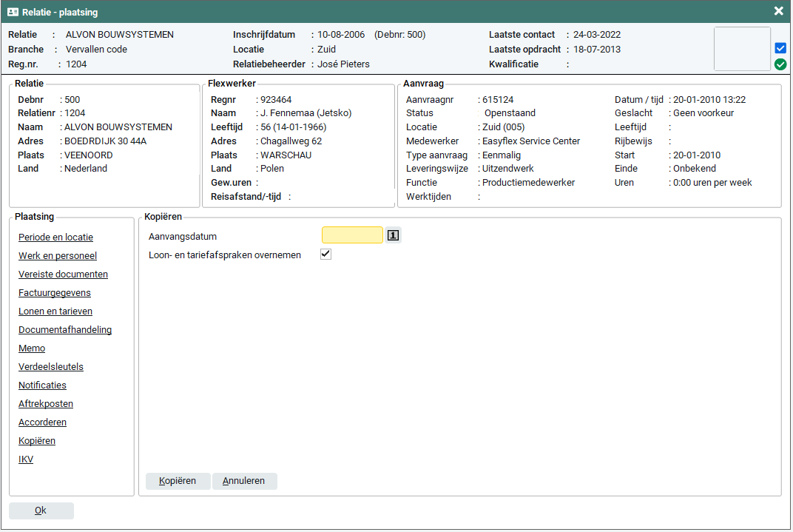
Task: Go to Notificaties
Action: [x=42, y=385]
